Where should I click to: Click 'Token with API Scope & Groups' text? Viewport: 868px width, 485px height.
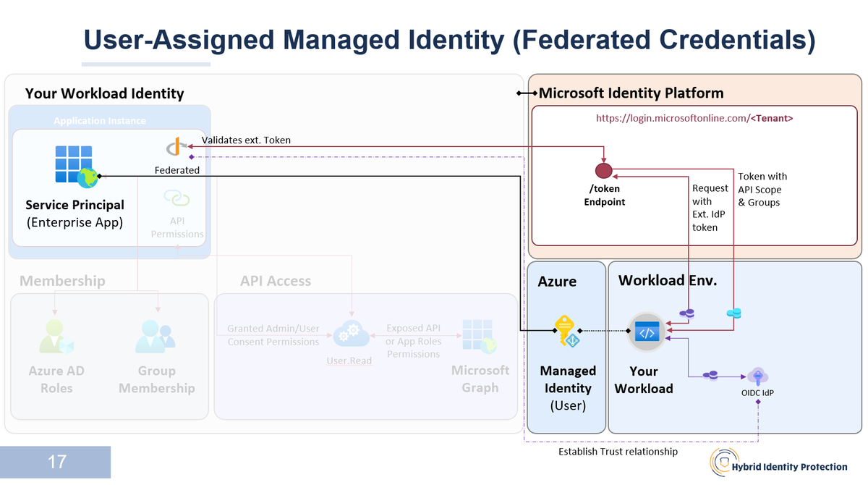pos(762,189)
